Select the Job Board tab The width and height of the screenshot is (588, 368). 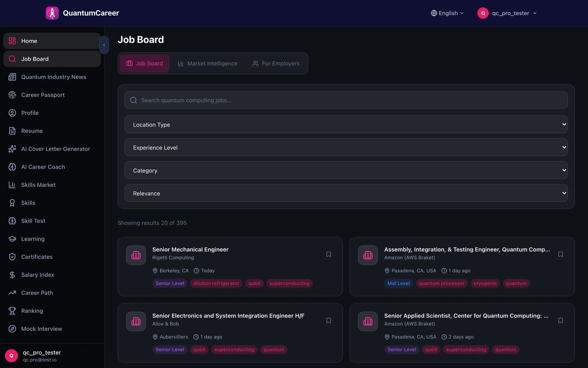144,63
